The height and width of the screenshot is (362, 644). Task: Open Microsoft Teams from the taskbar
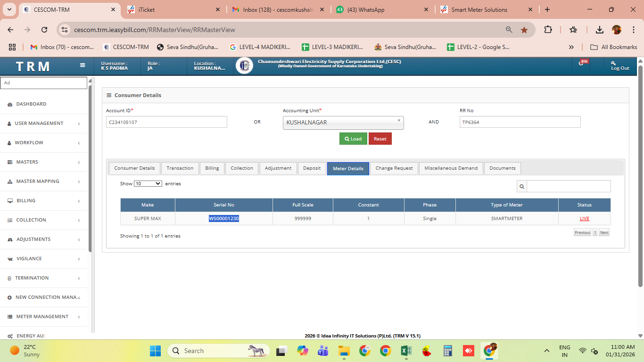323,351
